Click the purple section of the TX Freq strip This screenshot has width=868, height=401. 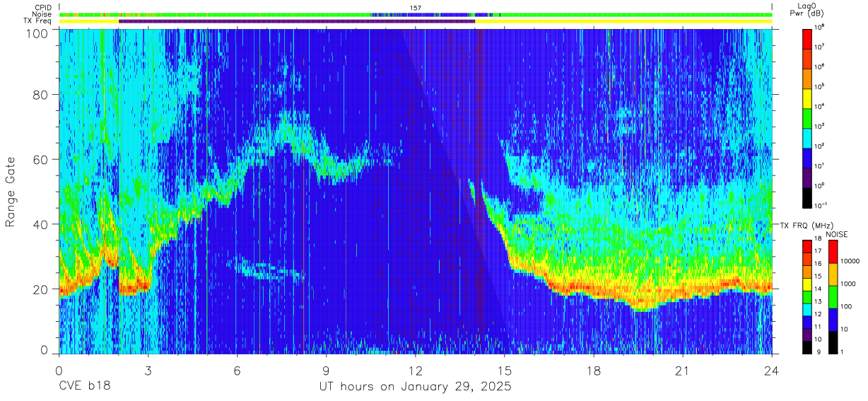coord(297,21)
